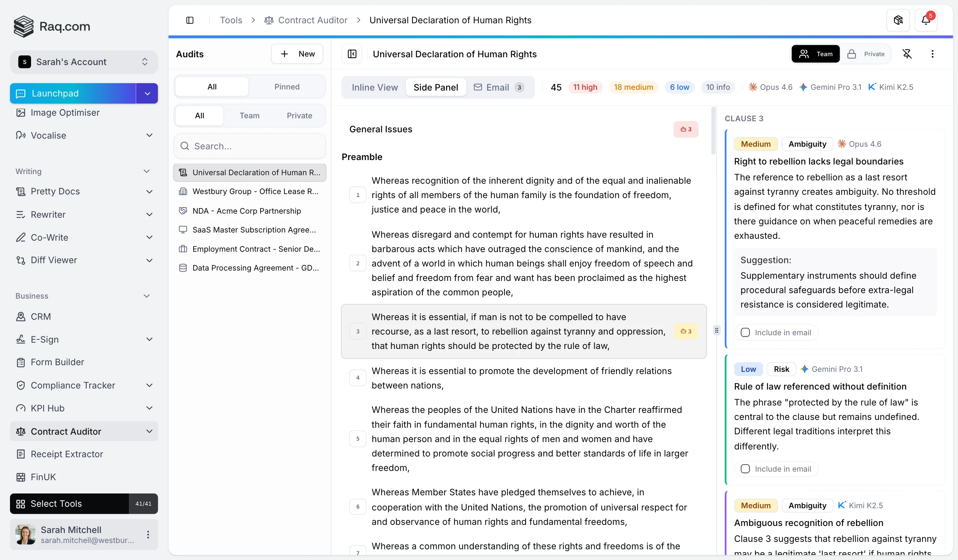Click the three-dot options icon top right
The image size is (958, 560).
932,54
